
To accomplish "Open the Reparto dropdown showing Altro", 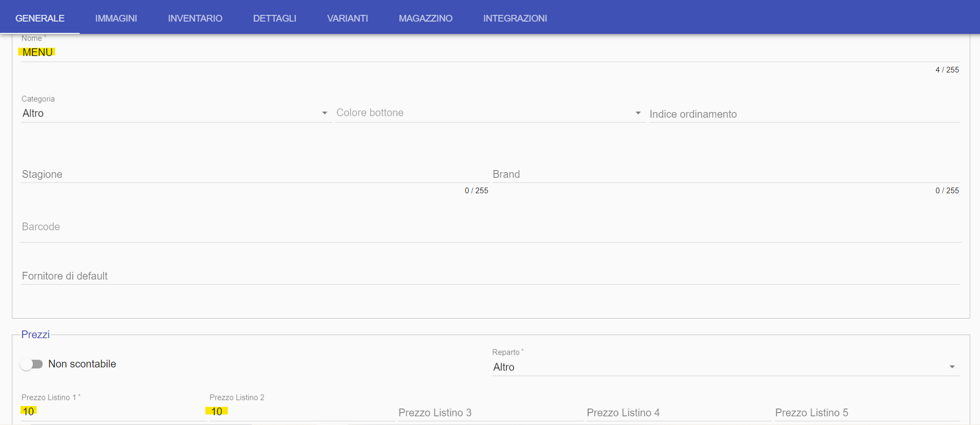I will click(726, 367).
